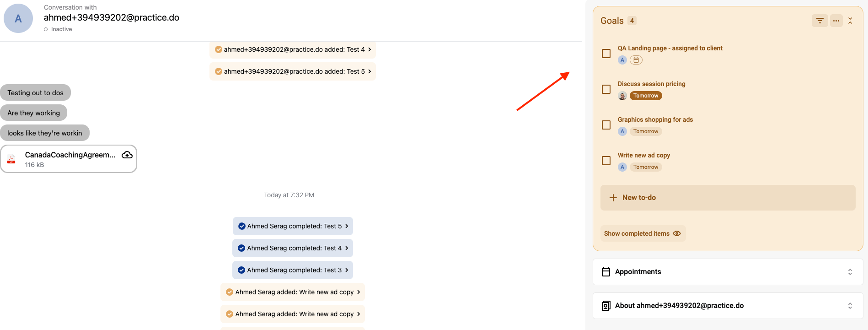Click Tomorrow badge on Graphics shopping for ads
The width and height of the screenshot is (868, 330).
pos(646,131)
